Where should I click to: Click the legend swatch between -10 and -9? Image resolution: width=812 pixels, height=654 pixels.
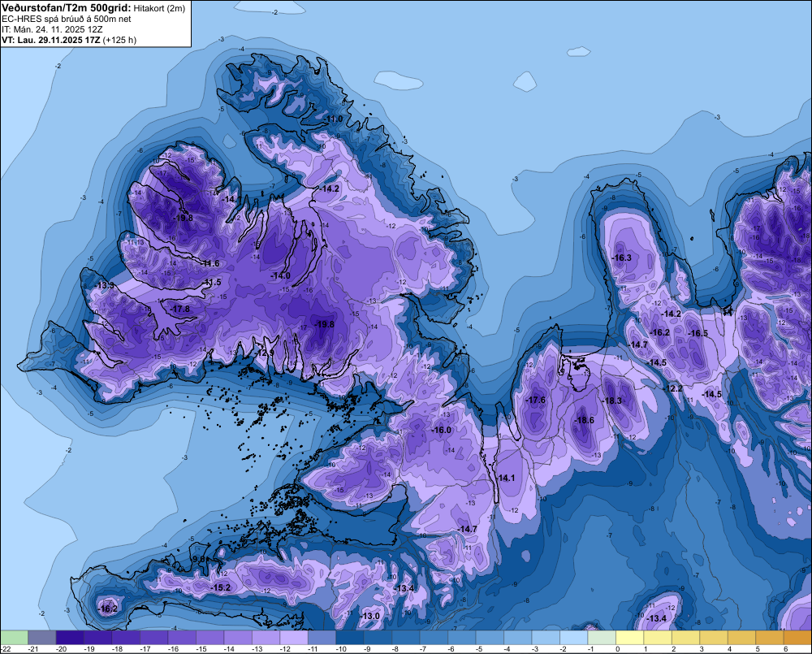point(349,637)
